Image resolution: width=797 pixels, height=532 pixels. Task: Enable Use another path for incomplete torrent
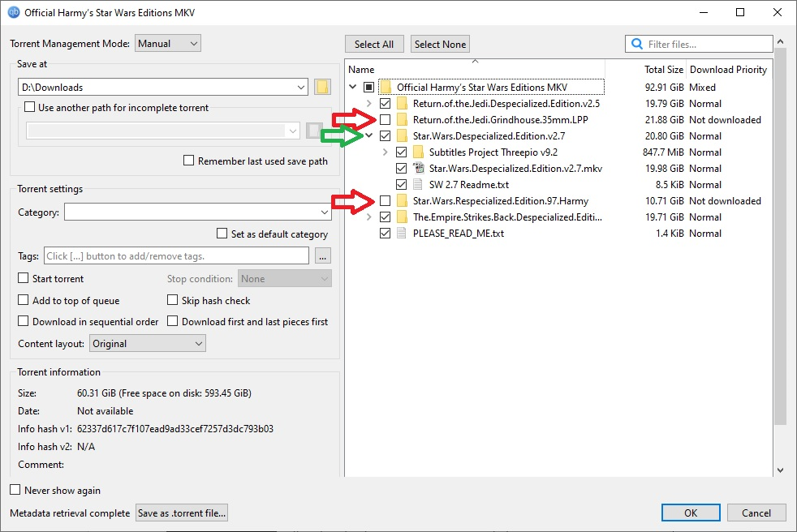30,107
